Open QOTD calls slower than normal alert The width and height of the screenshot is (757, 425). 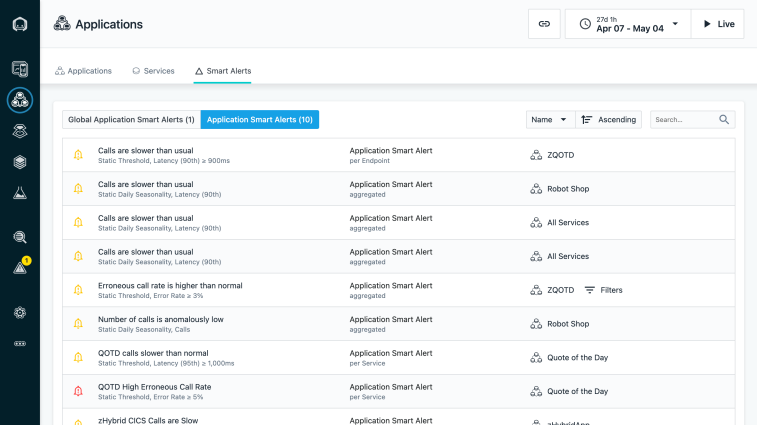coord(398,358)
